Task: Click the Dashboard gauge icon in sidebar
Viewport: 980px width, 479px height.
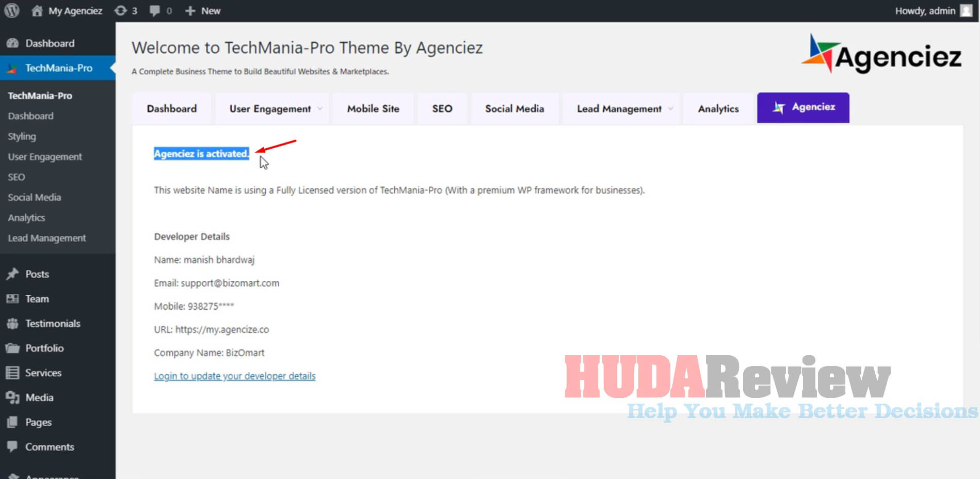Action: 12,43
